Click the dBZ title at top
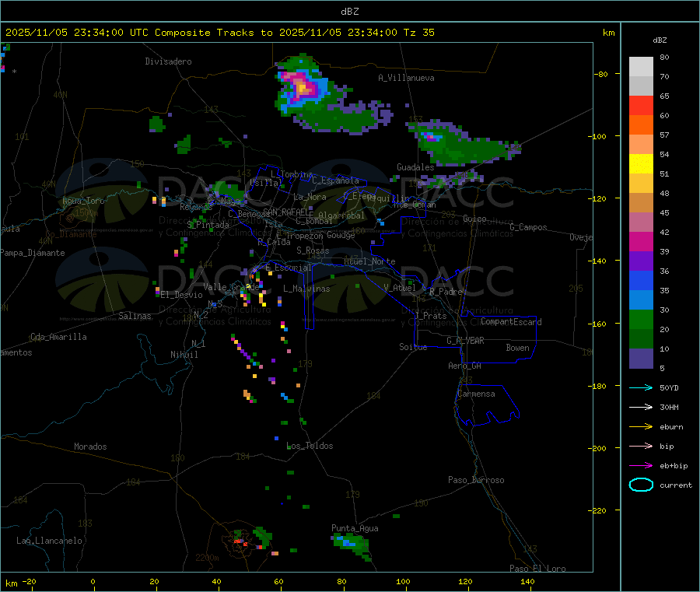Viewport: 700px width, 592px height. [x=349, y=11]
